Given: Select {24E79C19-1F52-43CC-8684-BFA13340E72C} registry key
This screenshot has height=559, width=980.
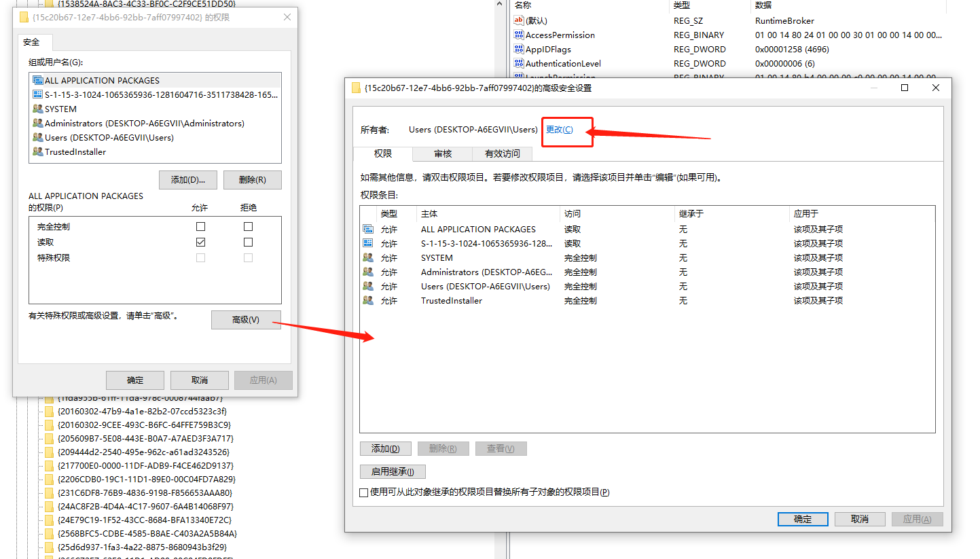Looking at the screenshot, I should coord(144,520).
